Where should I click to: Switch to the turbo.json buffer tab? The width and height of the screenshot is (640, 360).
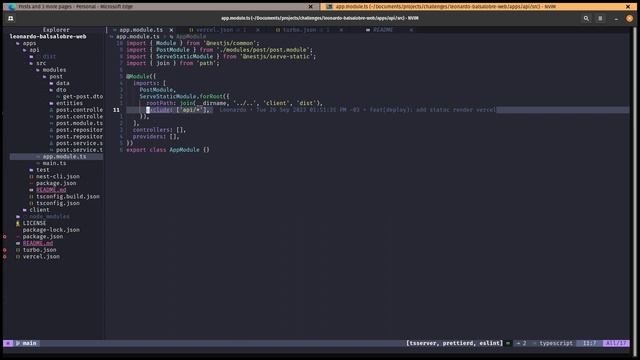point(306,30)
